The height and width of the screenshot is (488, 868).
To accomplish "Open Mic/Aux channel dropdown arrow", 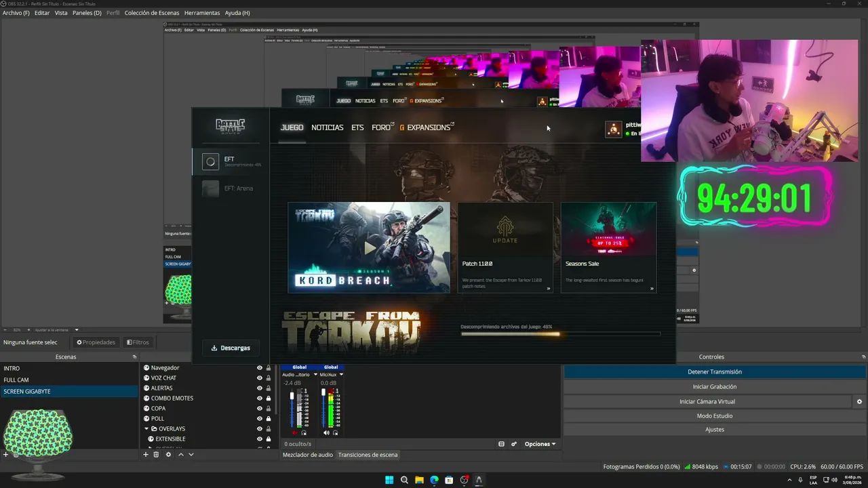I will tap(341, 374).
